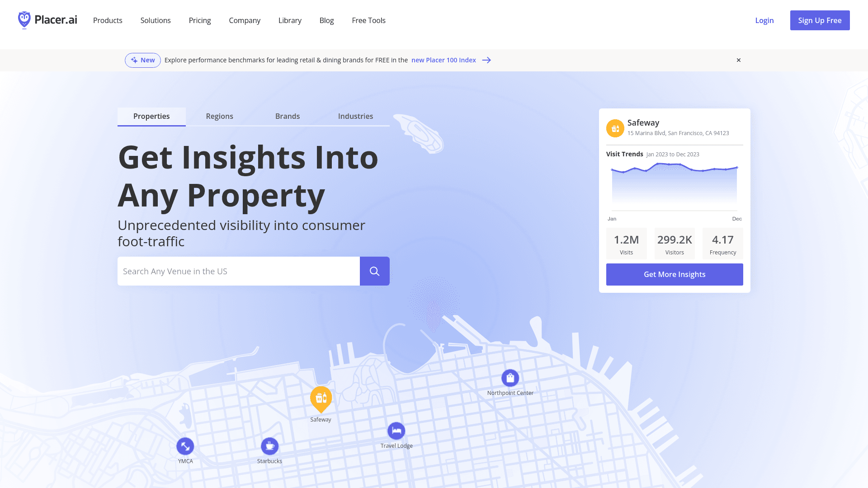The height and width of the screenshot is (488, 868).
Task: Open the Blog page
Action: 326,20
